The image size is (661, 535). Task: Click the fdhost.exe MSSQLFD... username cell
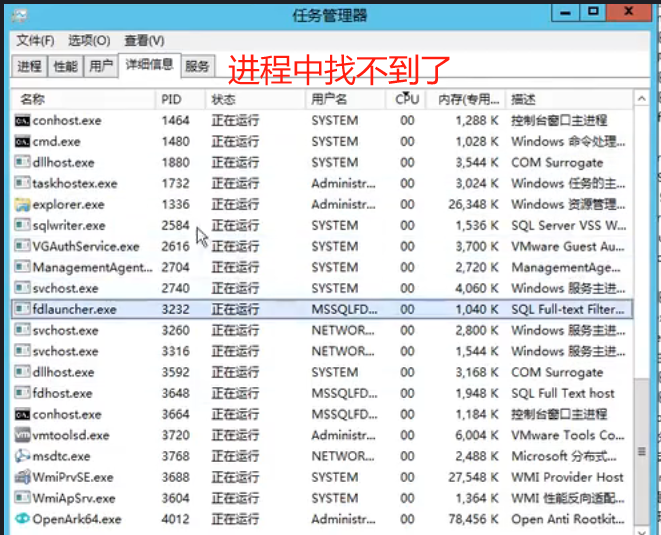[344, 393]
